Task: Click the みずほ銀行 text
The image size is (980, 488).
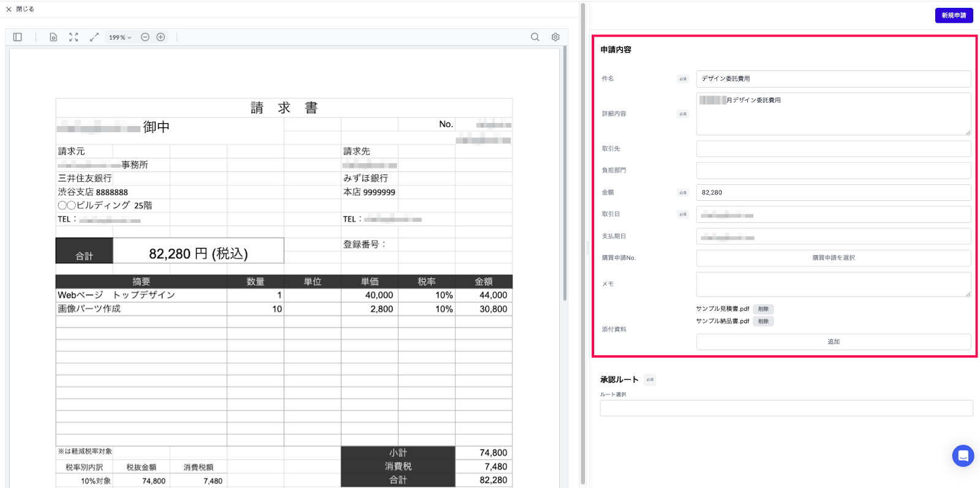Action: point(366,178)
